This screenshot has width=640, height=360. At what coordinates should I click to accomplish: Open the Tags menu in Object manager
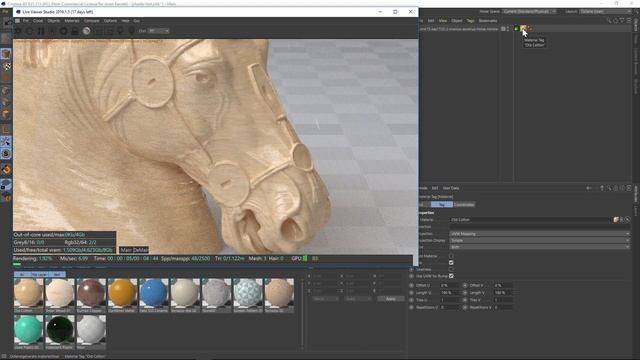[470, 20]
